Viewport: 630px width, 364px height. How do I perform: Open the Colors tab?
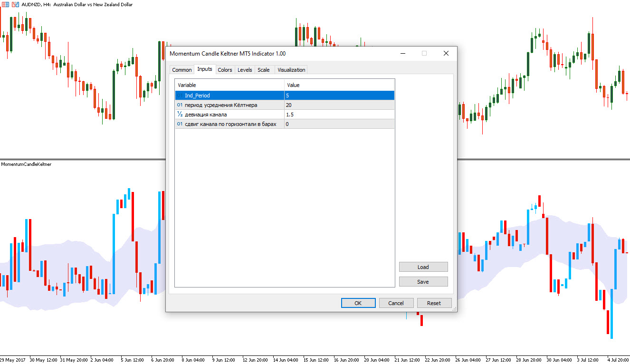225,70
